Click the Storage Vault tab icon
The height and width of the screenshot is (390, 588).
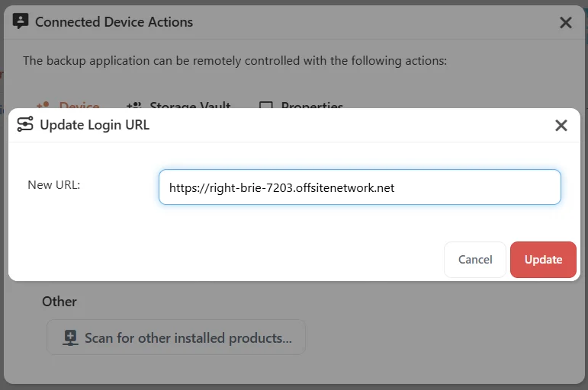134,105
